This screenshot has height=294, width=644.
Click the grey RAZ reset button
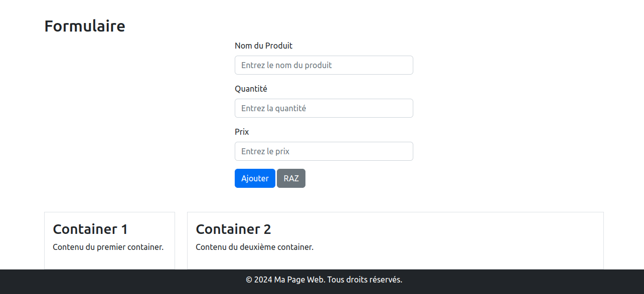click(291, 178)
